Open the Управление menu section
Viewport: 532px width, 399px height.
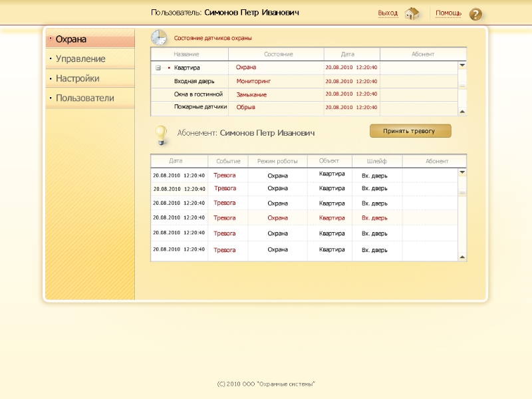(x=90, y=59)
